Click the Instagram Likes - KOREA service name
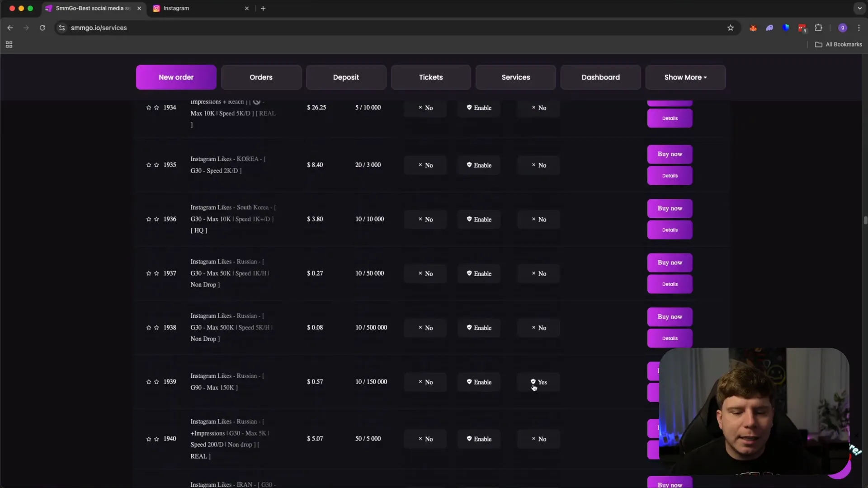The width and height of the screenshot is (868, 488). coord(228,165)
